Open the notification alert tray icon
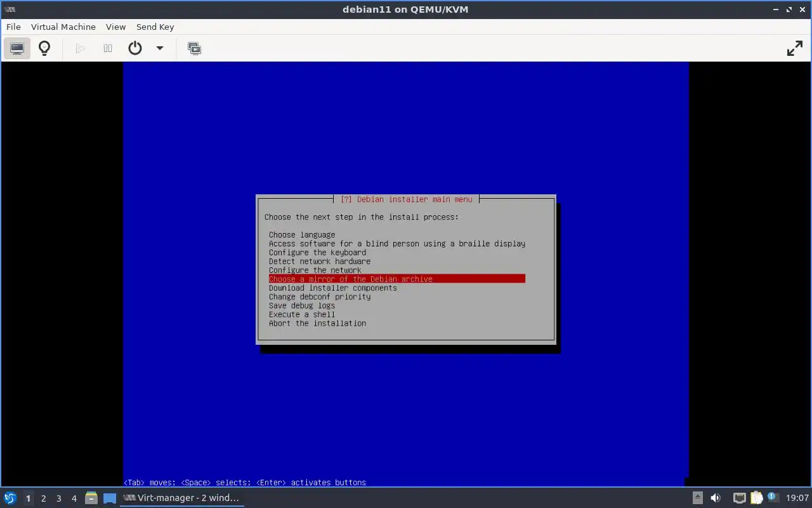812x508 pixels. click(x=773, y=498)
